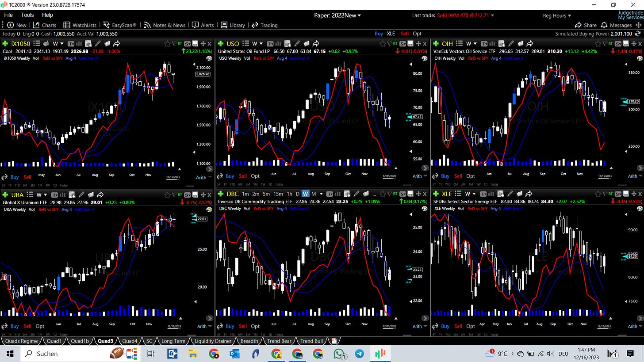Click the drawing pencil icon in USO chart

(x=297, y=44)
